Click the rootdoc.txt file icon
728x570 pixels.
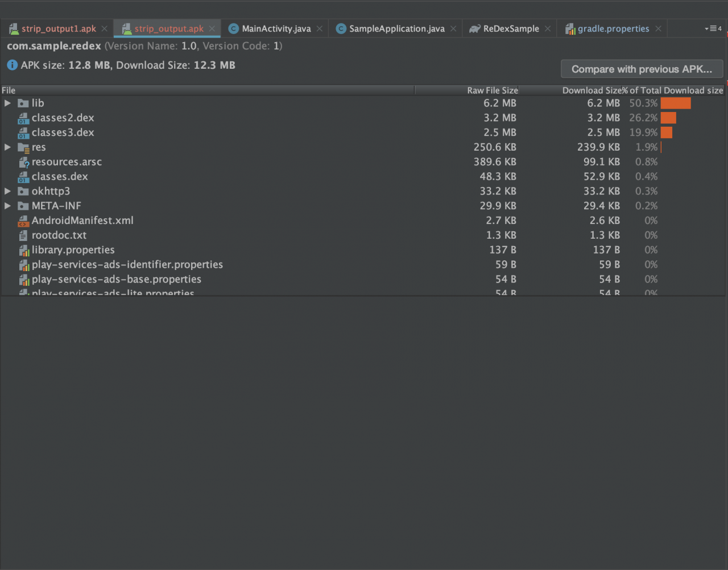[x=23, y=235]
